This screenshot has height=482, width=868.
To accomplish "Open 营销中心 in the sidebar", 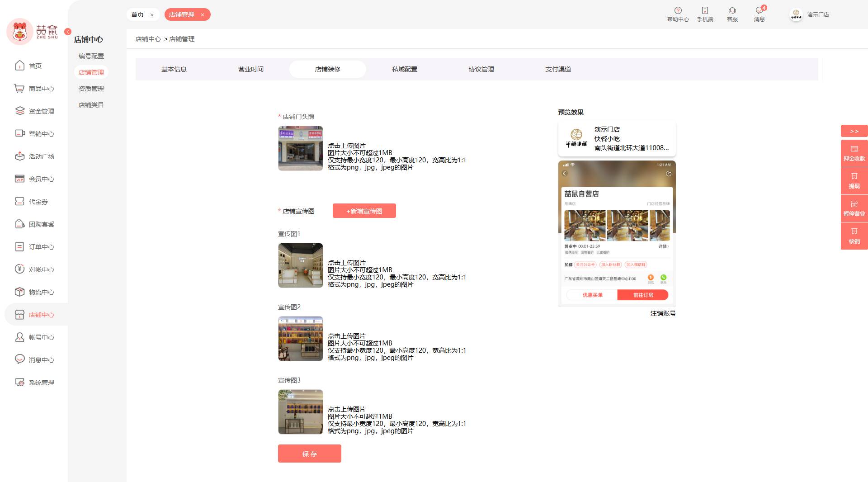I will pos(34,134).
